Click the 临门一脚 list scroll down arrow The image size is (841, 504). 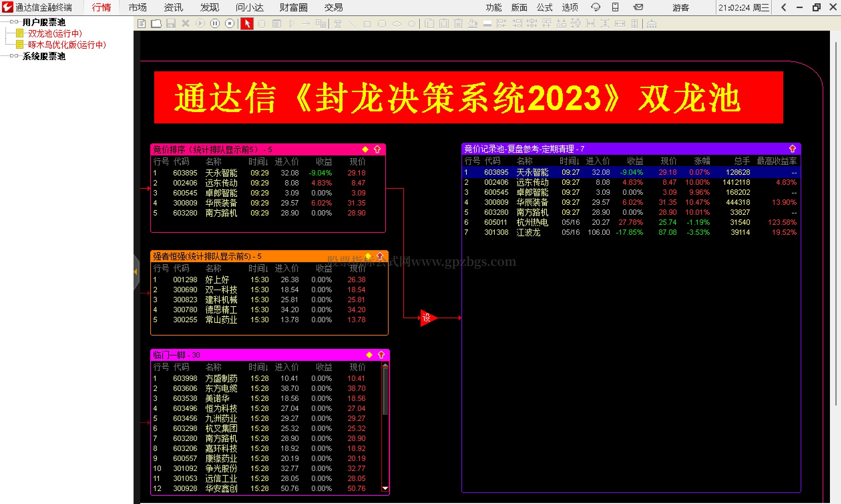385,488
